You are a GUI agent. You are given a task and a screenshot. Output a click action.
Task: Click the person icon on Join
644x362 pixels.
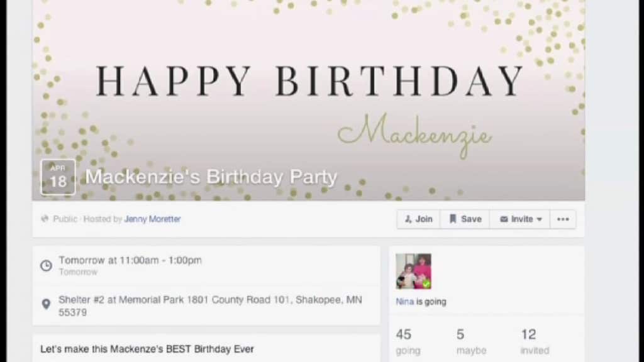(408, 219)
